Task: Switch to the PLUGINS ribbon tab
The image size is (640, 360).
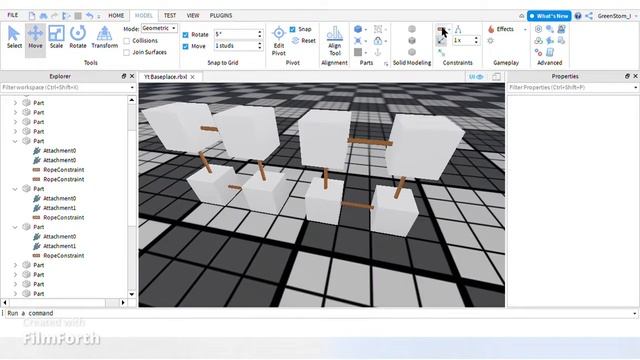Action: point(221,16)
